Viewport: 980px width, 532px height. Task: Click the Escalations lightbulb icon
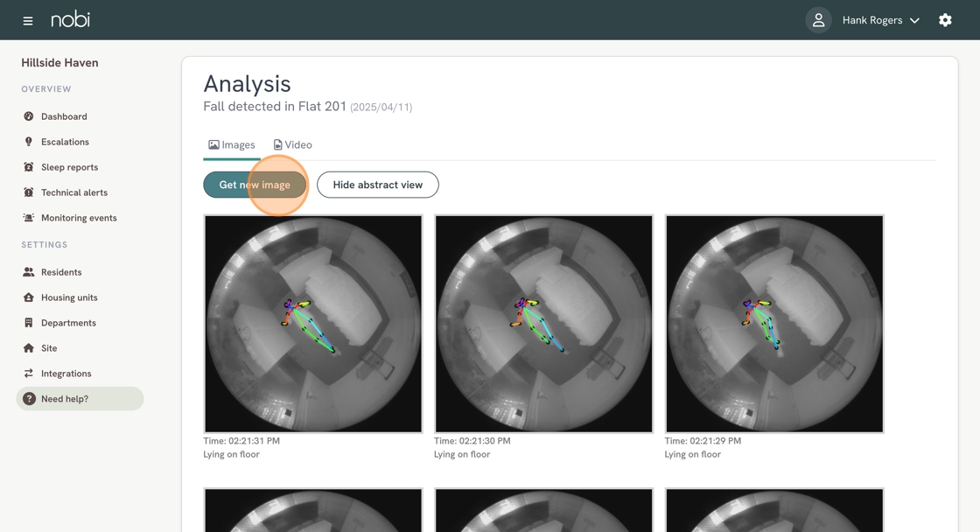(29, 142)
